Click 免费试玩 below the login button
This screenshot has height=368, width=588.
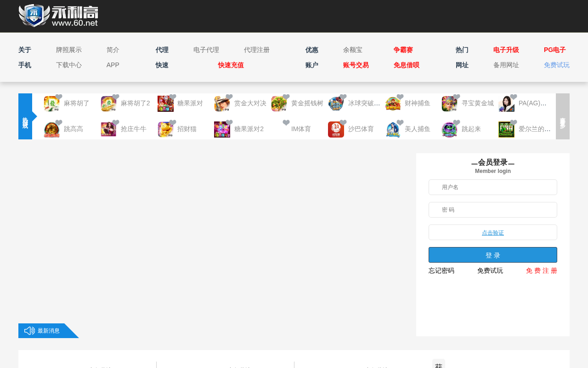[490, 271]
